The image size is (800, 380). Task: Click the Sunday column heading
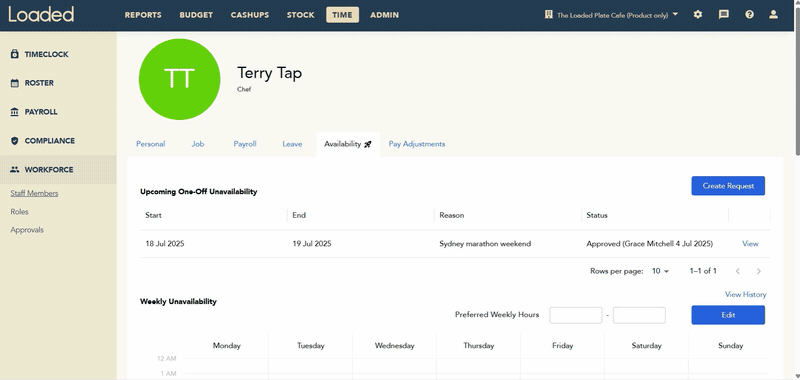730,345
